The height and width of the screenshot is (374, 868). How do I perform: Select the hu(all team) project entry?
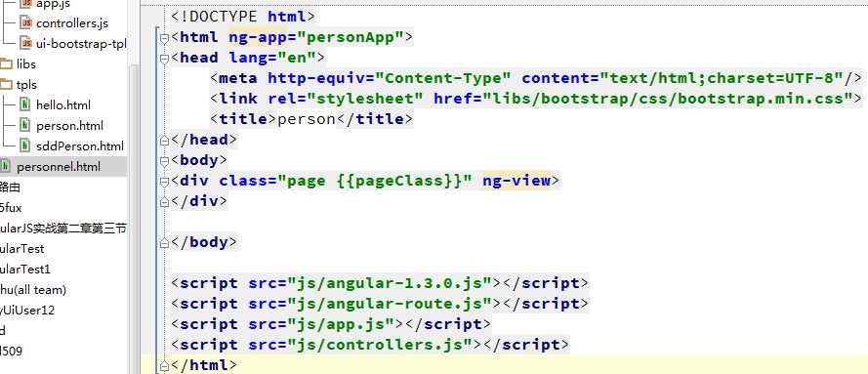[x=33, y=289]
